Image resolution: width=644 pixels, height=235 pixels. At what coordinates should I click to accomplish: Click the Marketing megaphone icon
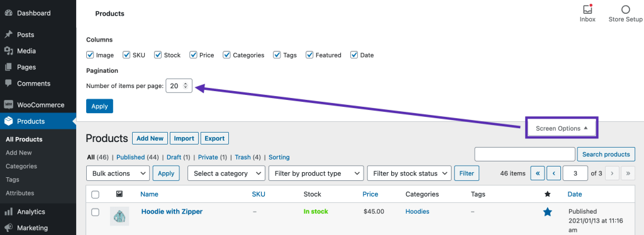point(9,227)
